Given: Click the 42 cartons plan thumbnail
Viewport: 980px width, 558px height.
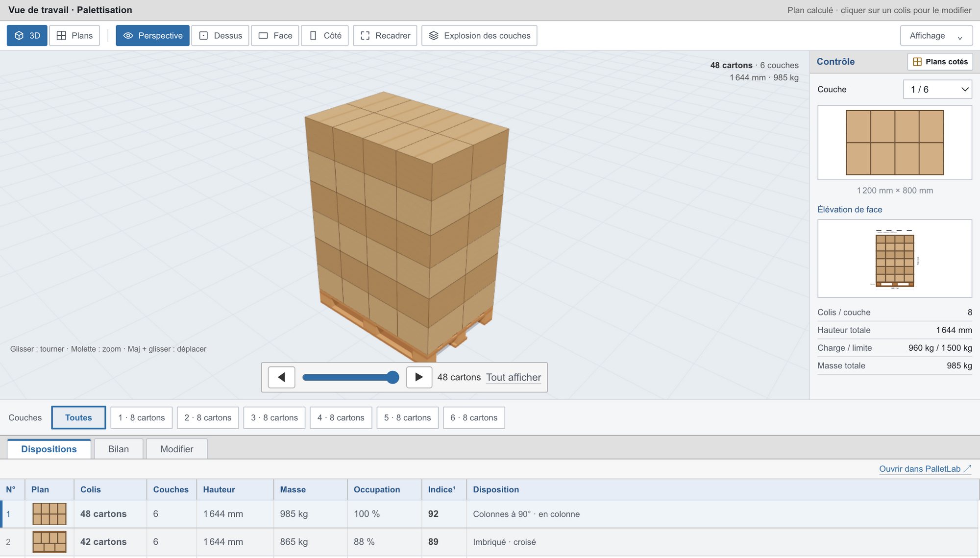Looking at the screenshot, I should click(49, 542).
